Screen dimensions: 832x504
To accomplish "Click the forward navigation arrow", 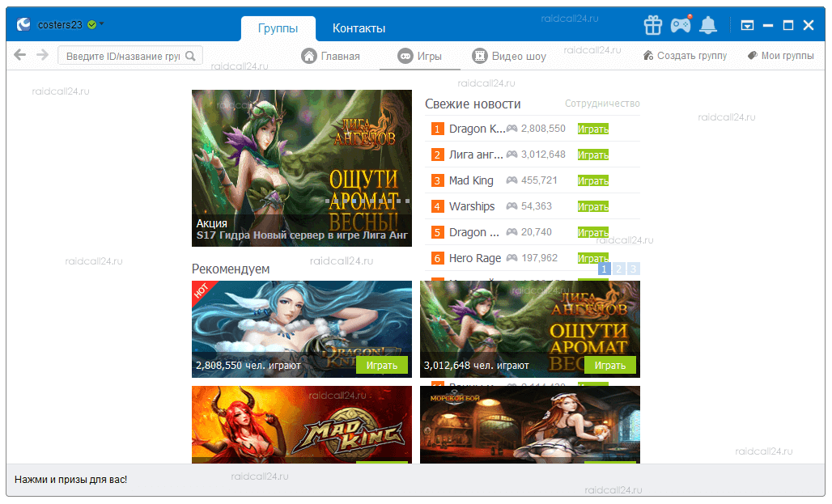I will tap(42, 56).
